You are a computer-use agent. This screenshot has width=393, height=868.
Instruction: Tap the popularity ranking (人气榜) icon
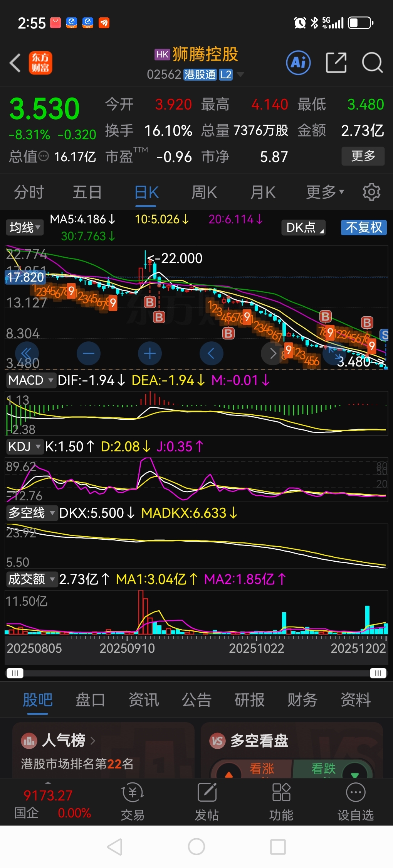pos(29,741)
